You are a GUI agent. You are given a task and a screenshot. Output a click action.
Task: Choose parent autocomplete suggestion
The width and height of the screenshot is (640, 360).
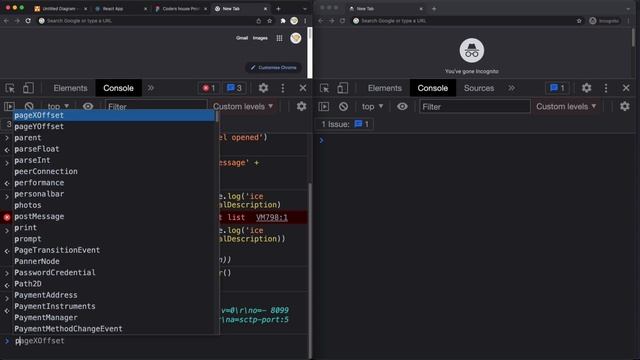(x=114, y=138)
